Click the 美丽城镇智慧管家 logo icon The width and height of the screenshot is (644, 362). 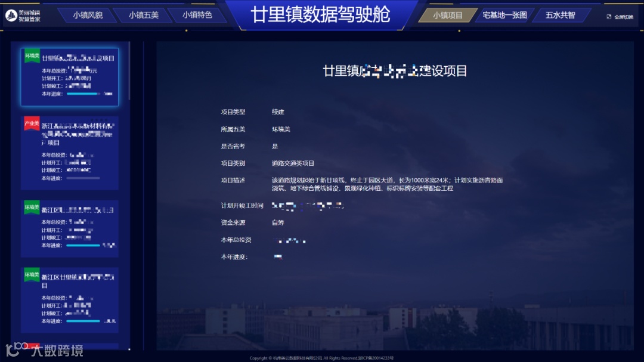(x=11, y=16)
